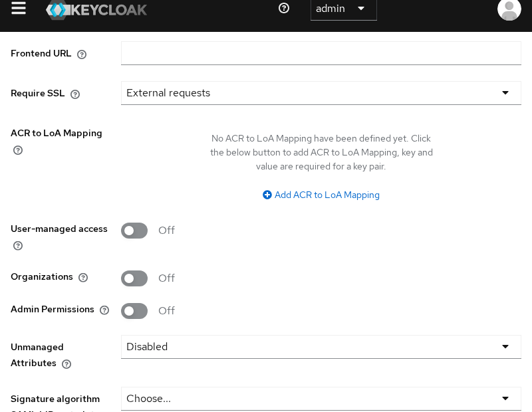
Task: Click the Admin Permissions label
Action: (x=53, y=309)
